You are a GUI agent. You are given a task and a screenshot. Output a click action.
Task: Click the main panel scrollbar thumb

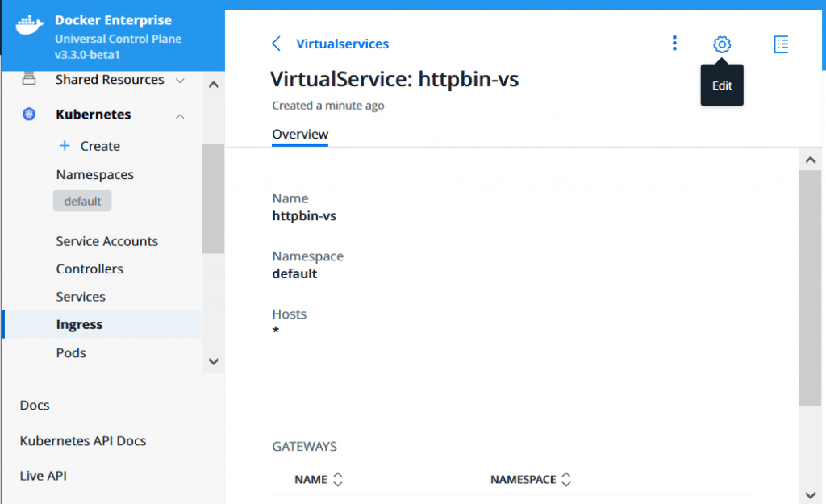coord(810,288)
